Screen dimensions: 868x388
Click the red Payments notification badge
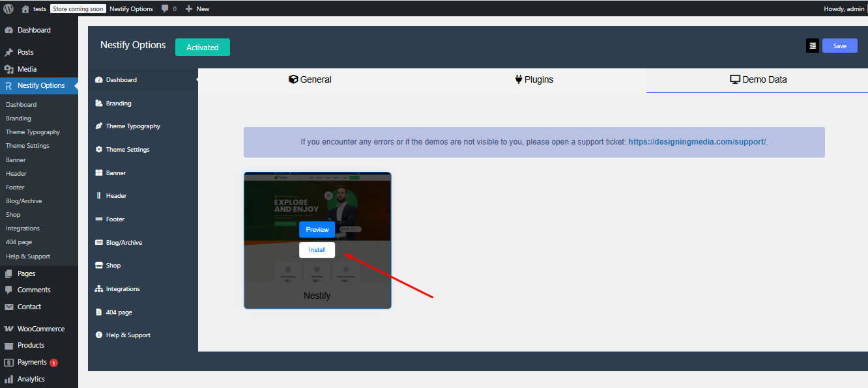pyautogui.click(x=53, y=363)
